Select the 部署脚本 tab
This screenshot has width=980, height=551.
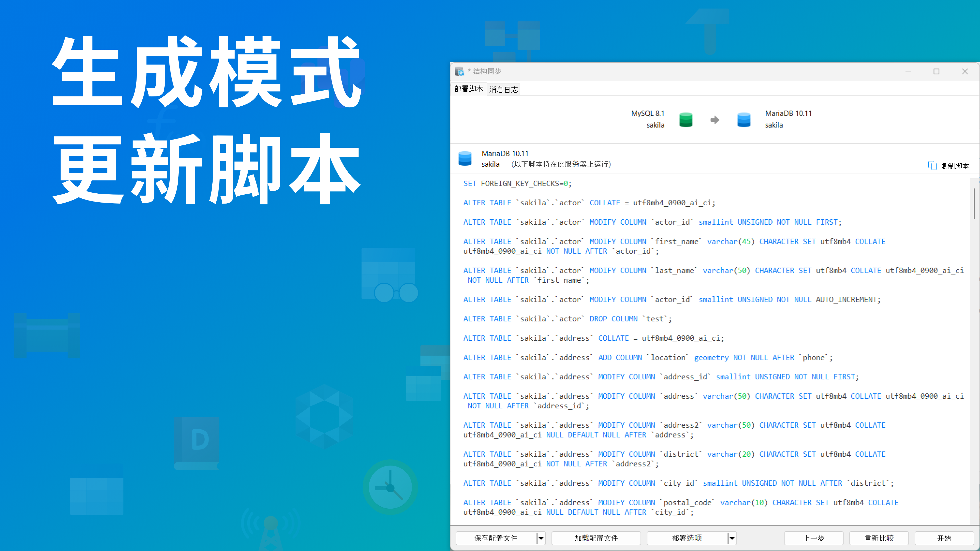[468, 89]
